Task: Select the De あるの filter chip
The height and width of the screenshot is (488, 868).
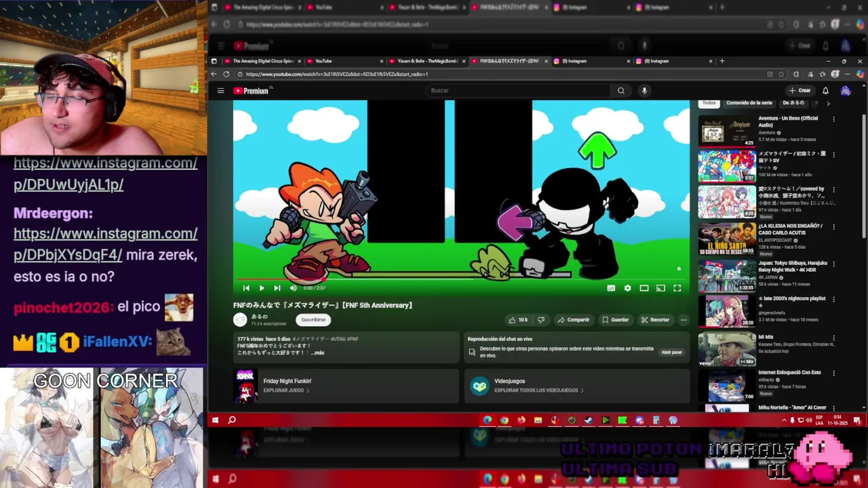Action: click(x=793, y=103)
